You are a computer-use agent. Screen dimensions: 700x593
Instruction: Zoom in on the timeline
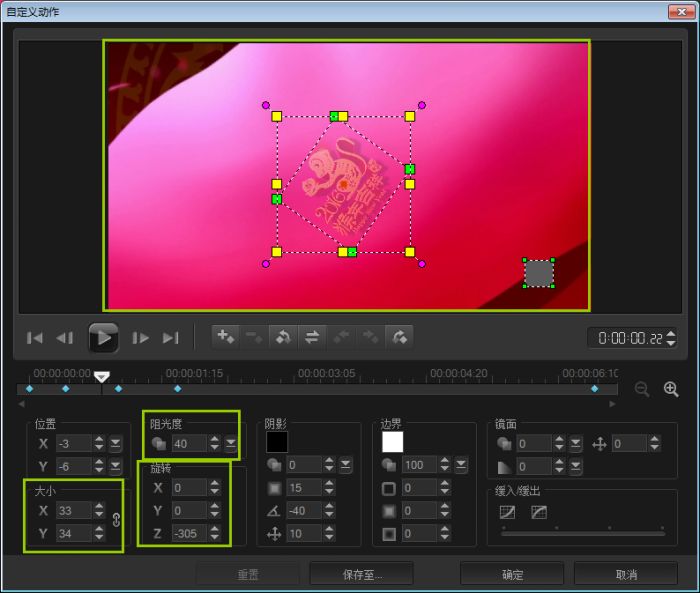click(671, 389)
